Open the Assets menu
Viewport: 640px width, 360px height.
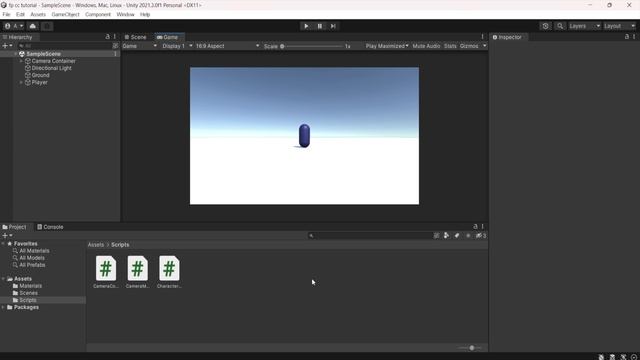(x=38, y=14)
